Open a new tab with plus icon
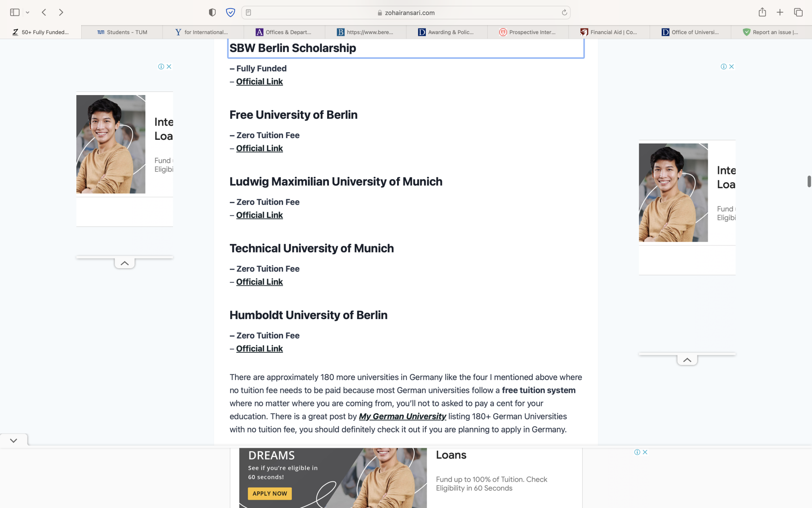 coord(780,12)
